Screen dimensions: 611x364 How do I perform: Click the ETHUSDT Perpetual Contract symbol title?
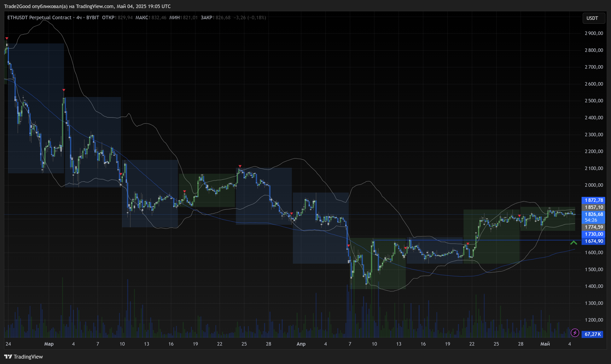coord(39,17)
